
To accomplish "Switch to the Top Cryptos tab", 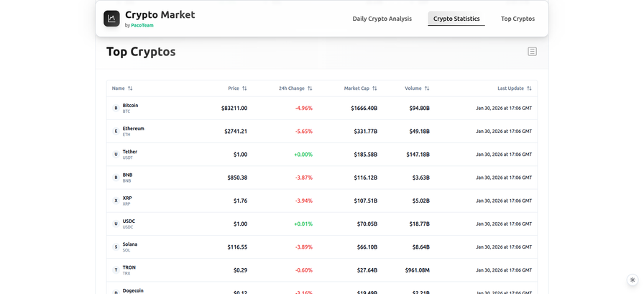I will click(517, 19).
